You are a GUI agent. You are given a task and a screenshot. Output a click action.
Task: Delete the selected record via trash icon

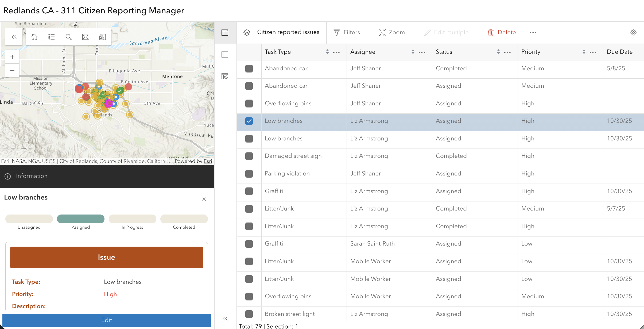501,32
